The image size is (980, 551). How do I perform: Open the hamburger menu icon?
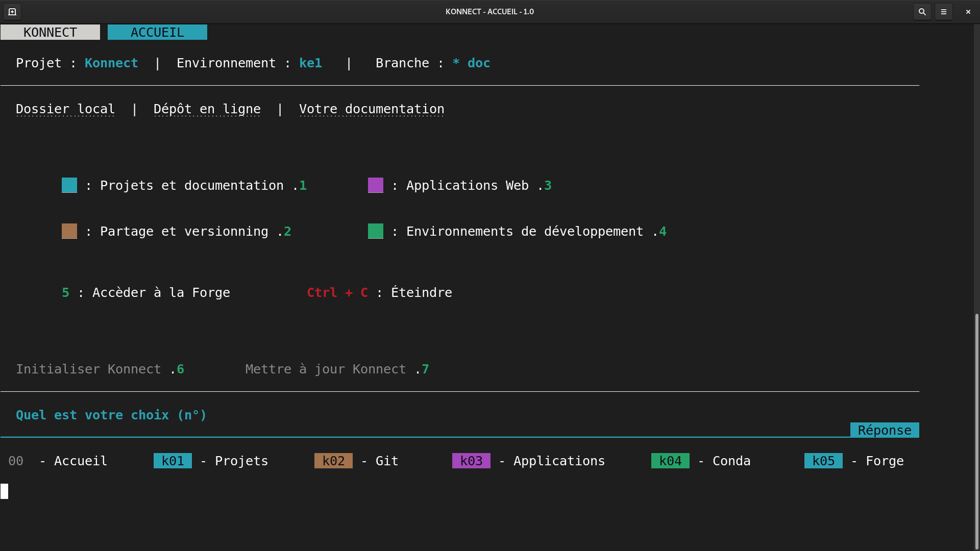coord(943,11)
